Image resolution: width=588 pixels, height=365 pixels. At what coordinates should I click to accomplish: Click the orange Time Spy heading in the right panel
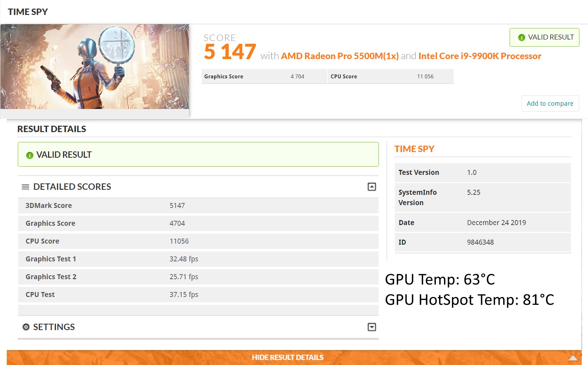414,149
